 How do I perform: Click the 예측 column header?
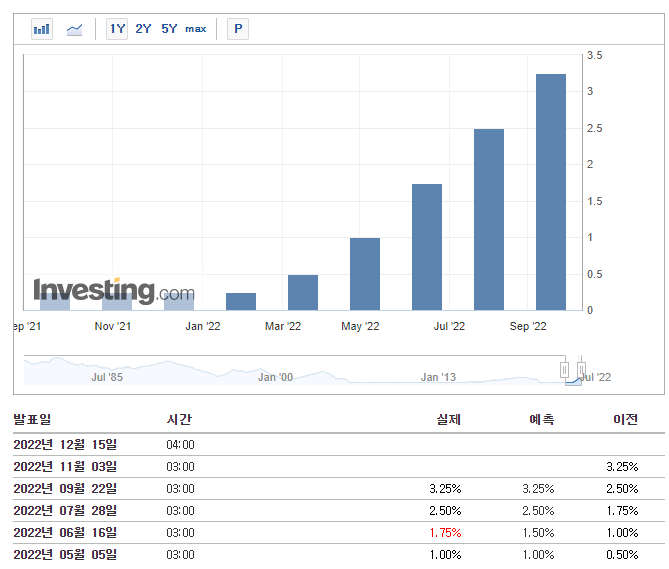click(541, 419)
